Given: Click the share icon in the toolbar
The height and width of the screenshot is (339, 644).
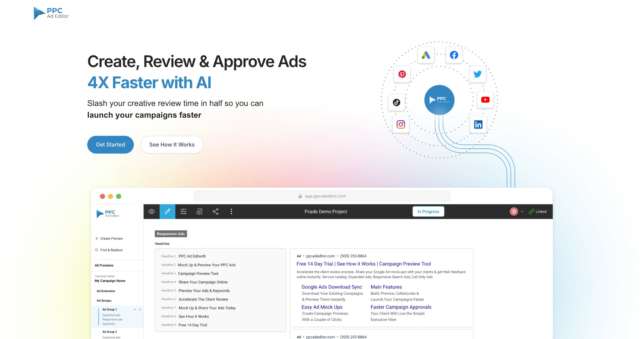Looking at the screenshot, I should pyautogui.click(x=215, y=212).
